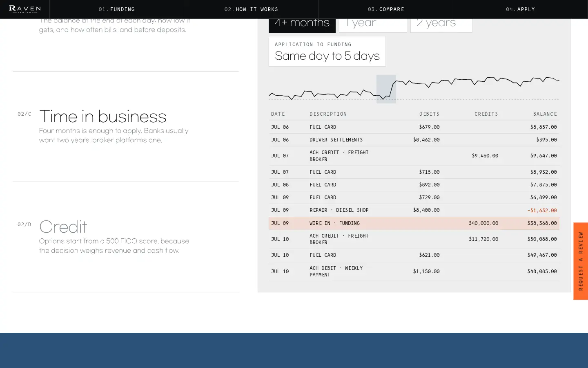This screenshot has height=368, width=588.
Task: Select the "REPAIR · DIESEL SHOP" row description
Action: pos(339,210)
